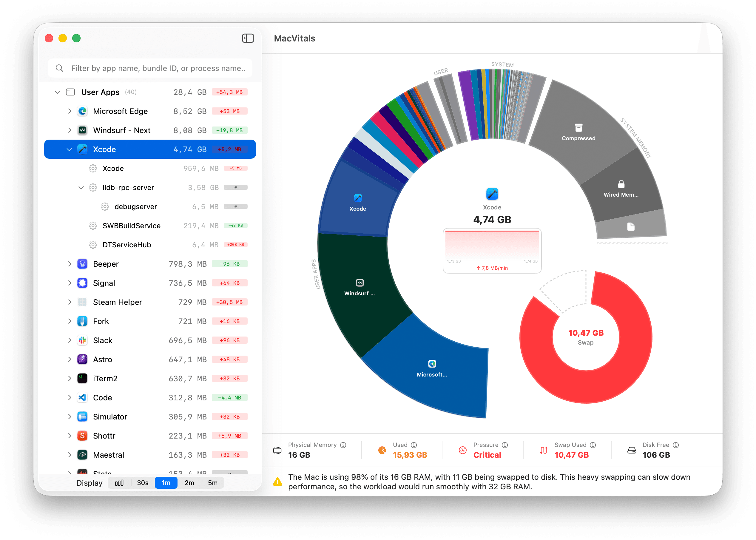Toggle the sidebar panel icon
Image resolution: width=756 pixels, height=540 pixels.
248,38
